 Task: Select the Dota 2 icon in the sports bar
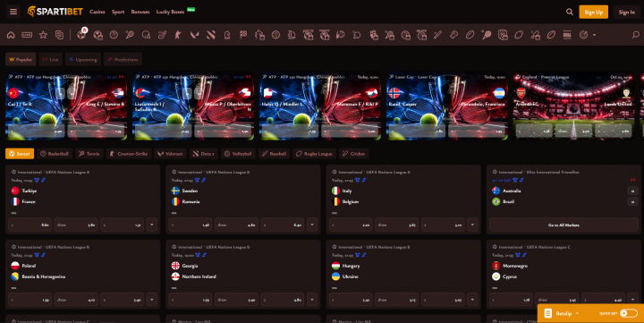tap(211, 35)
